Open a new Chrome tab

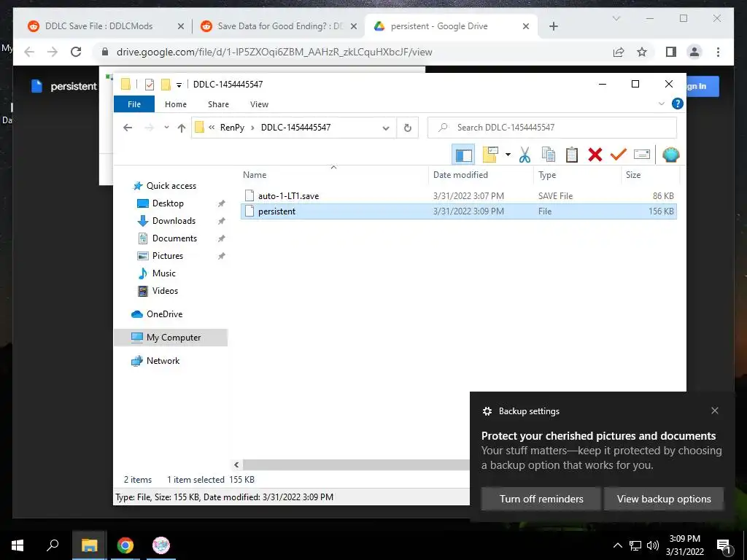[x=553, y=26]
